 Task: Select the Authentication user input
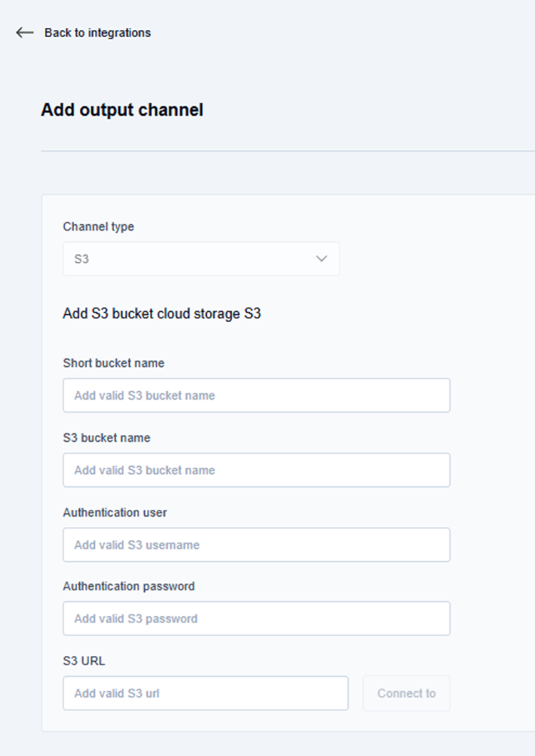[256, 545]
